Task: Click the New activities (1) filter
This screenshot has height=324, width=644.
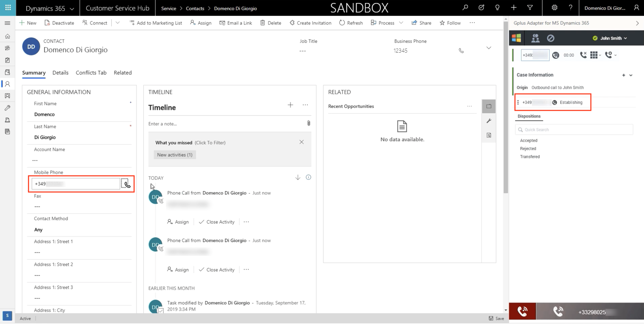Action: pyautogui.click(x=175, y=154)
